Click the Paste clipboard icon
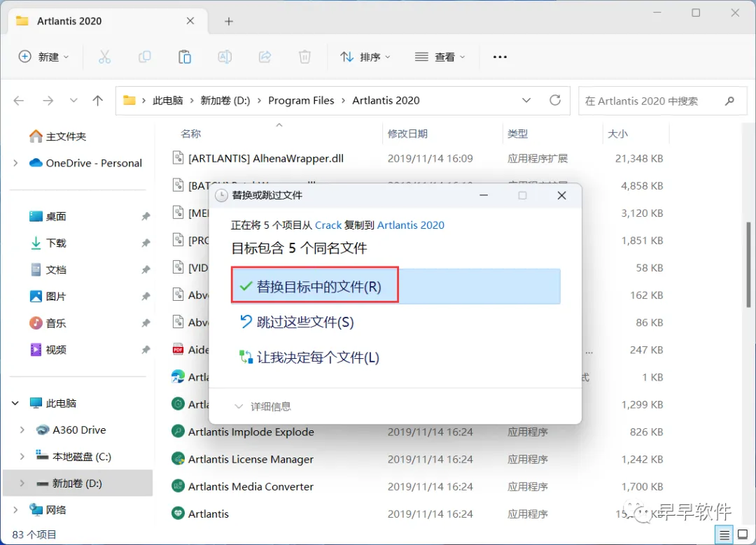This screenshot has width=756, height=545. click(x=185, y=57)
